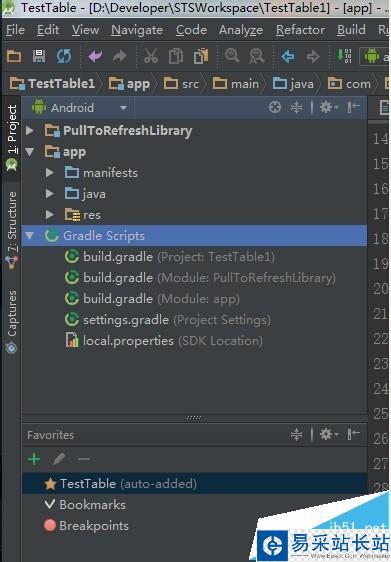Open the Navigate menu

137,30
